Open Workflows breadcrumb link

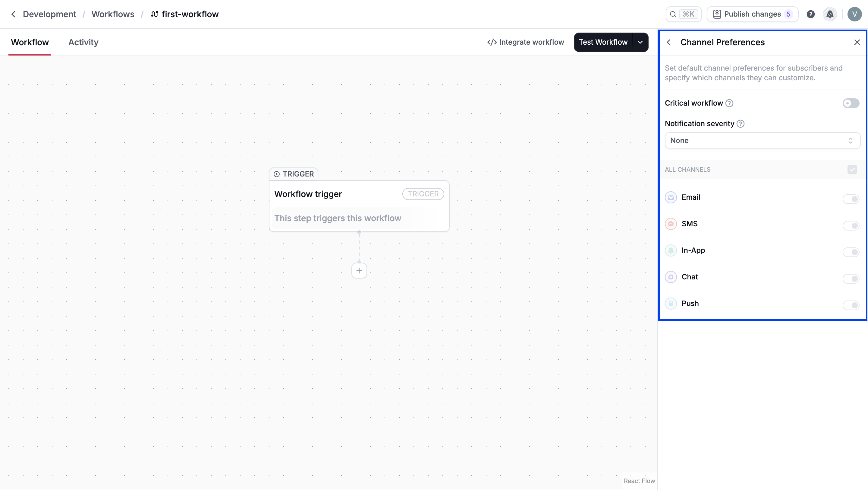click(x=112, y=14)
